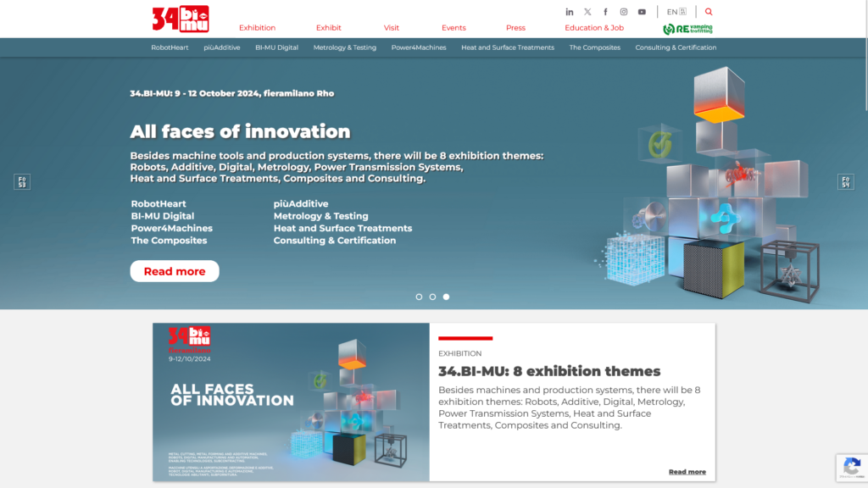Open the Press menu
This screenshot has width=868, height=488.
515,28
